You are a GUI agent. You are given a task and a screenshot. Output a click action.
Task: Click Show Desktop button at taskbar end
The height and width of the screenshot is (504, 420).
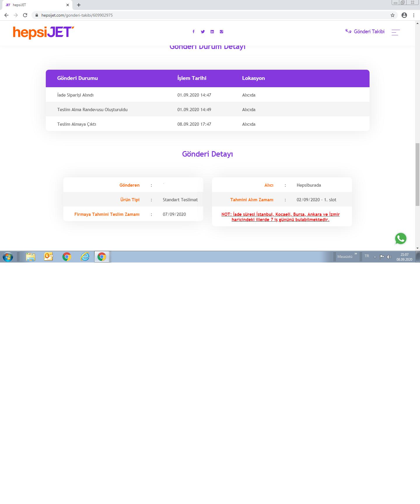(x=418, y=257)
